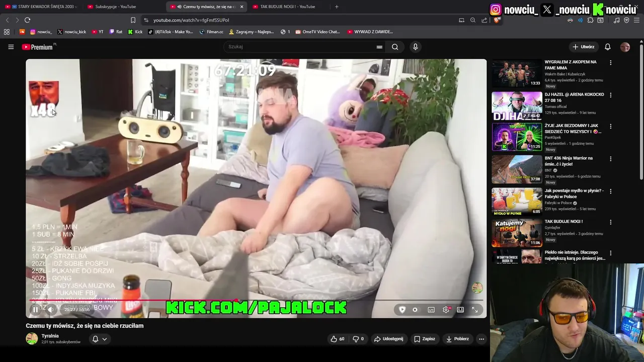Open Filman.cc bookmark
The height and width of the screenshot is (362, 644).
click(x=211, y=32)
